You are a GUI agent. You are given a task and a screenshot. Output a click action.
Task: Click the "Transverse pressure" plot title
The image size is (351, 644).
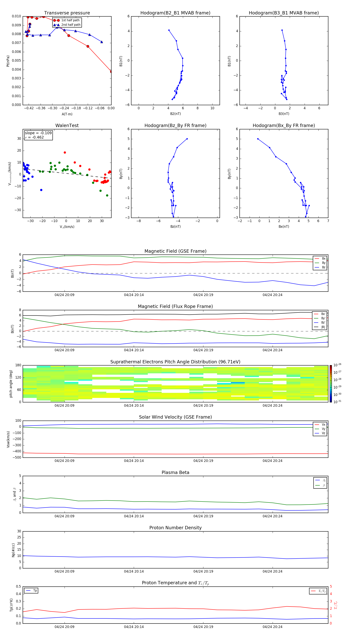(67, 13)
